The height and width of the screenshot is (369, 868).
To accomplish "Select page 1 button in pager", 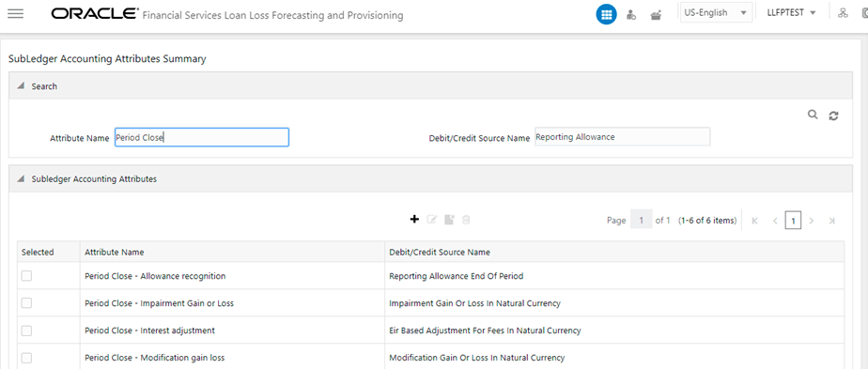I will tap(793, 221).
